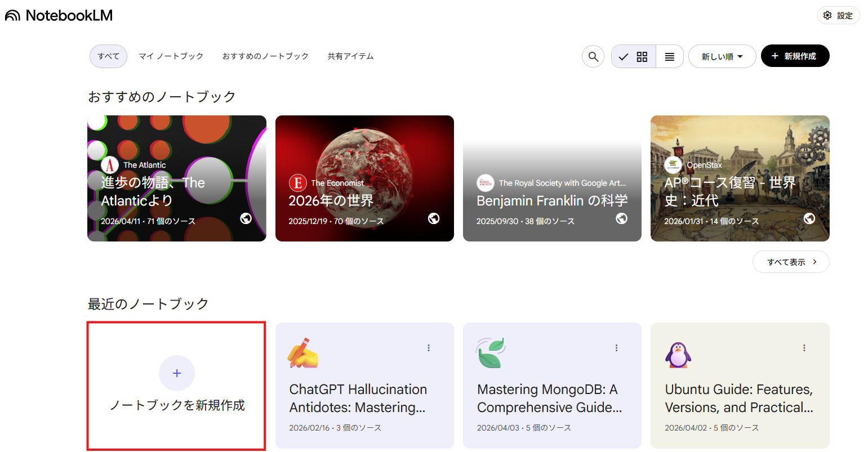Click the pencil emoji on ChatGPT Hallucination notebook
Screen dimensions: 868x452
[x=302, y=353]
